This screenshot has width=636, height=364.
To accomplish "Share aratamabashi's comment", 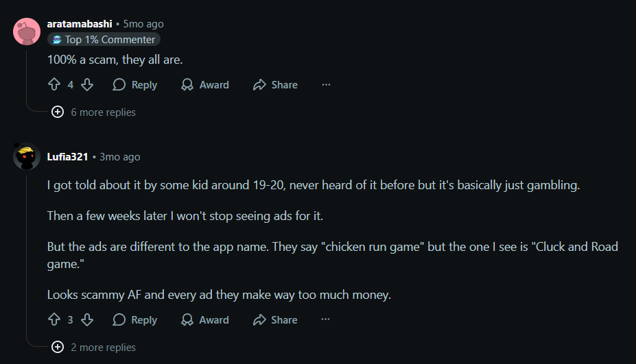I will click(275, 85).
